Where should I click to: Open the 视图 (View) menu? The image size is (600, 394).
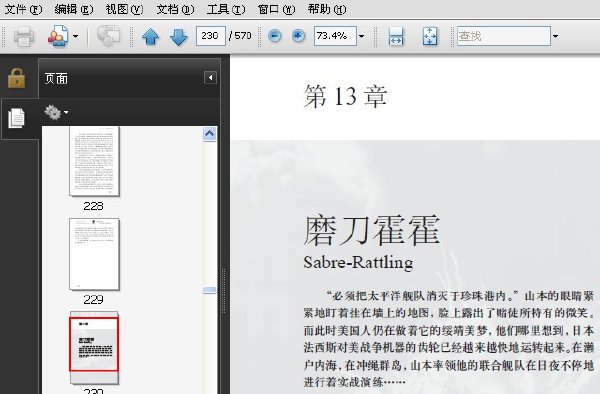[x=124, y=9]
